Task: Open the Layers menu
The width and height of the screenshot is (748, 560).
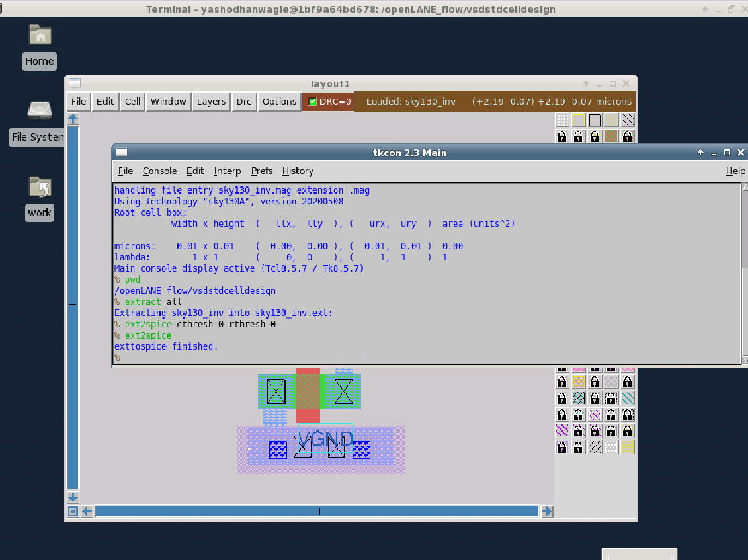Action: pyautogui.click(x=212, y=102)
